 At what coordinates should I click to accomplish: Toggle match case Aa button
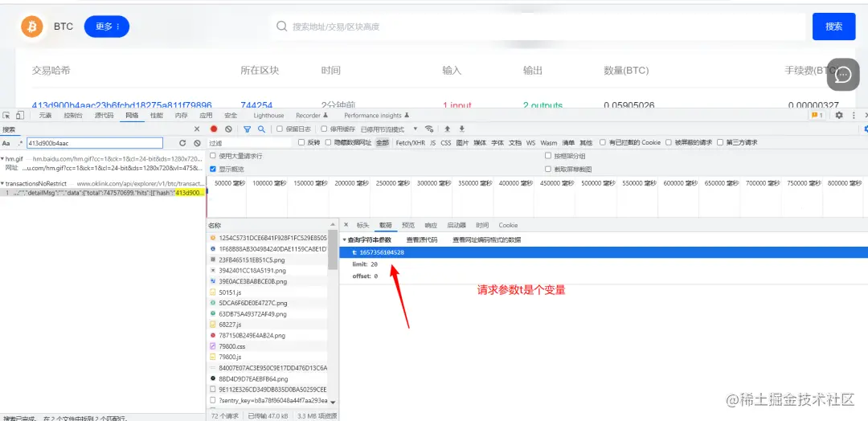point(6,143)
